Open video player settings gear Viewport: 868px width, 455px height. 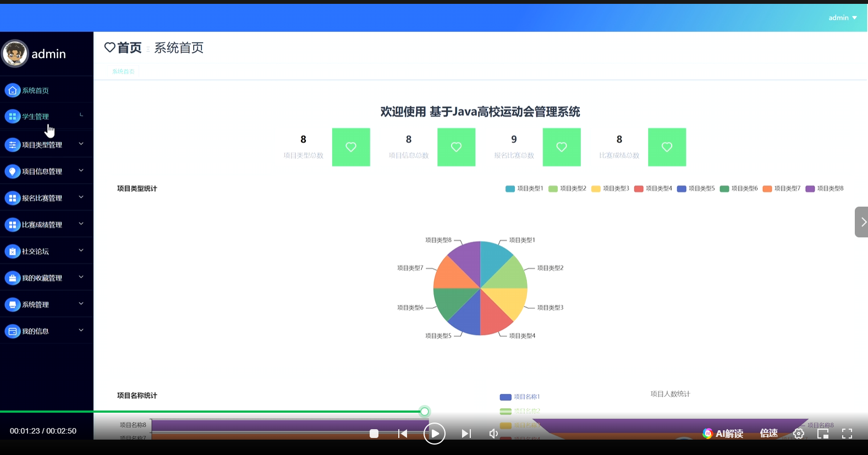799,434
